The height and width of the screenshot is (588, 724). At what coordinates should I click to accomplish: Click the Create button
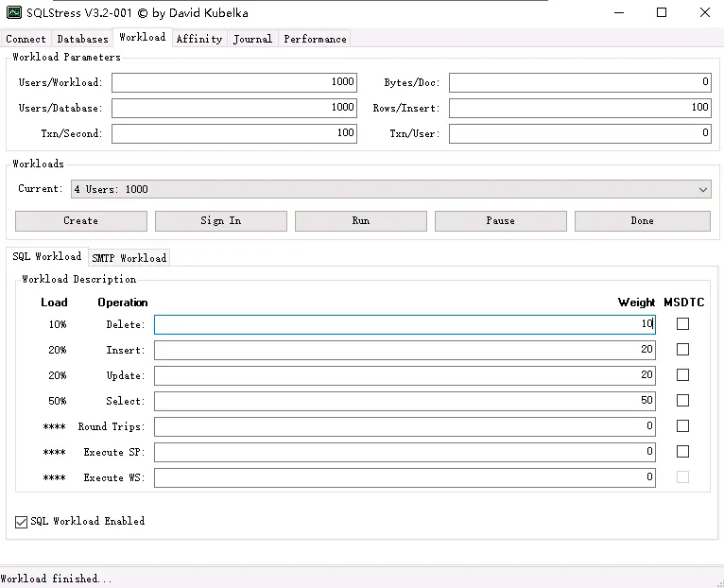point(81,221)
